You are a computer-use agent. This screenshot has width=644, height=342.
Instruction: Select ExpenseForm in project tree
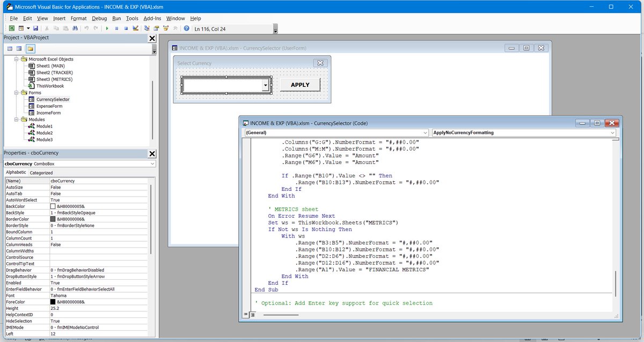click(x=49, y=106)
